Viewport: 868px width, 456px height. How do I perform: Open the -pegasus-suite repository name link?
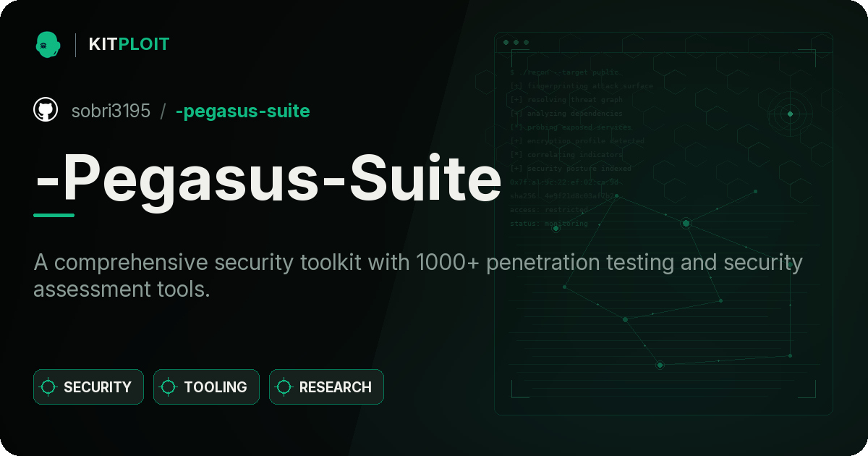tap(242, 111)
